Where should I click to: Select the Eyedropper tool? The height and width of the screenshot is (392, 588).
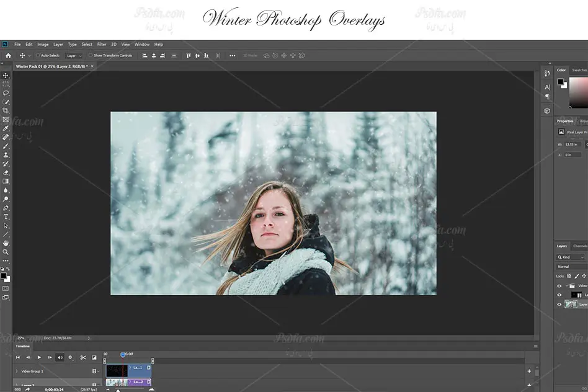click(6, 128)
